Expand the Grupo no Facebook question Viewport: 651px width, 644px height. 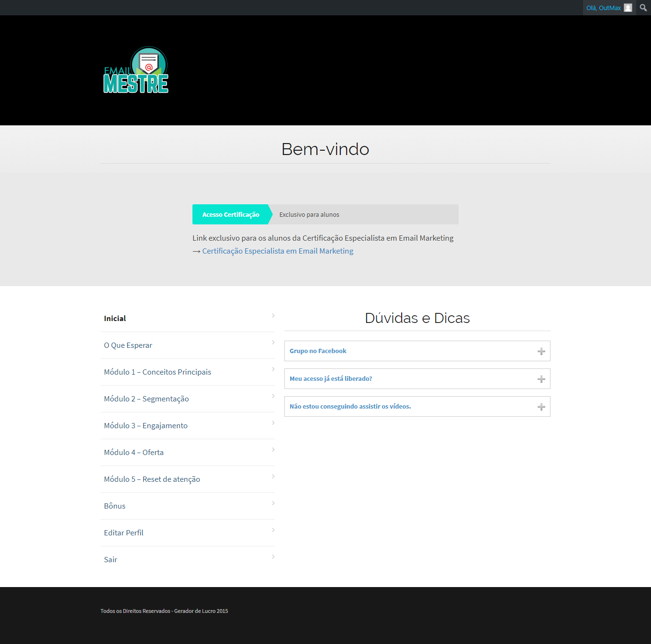[318, 351]
